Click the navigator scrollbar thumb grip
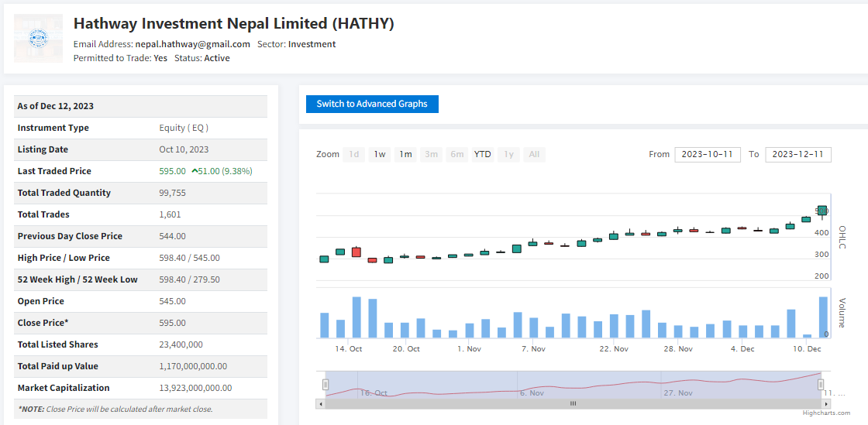 pyautogui.click(x=573, y=403)
